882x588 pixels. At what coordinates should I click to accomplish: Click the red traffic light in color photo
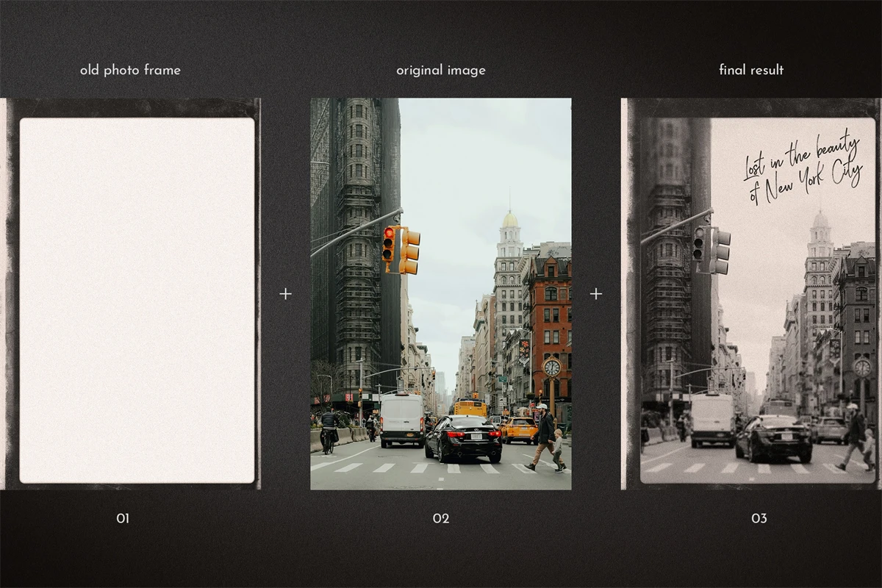tap(388, 244)
